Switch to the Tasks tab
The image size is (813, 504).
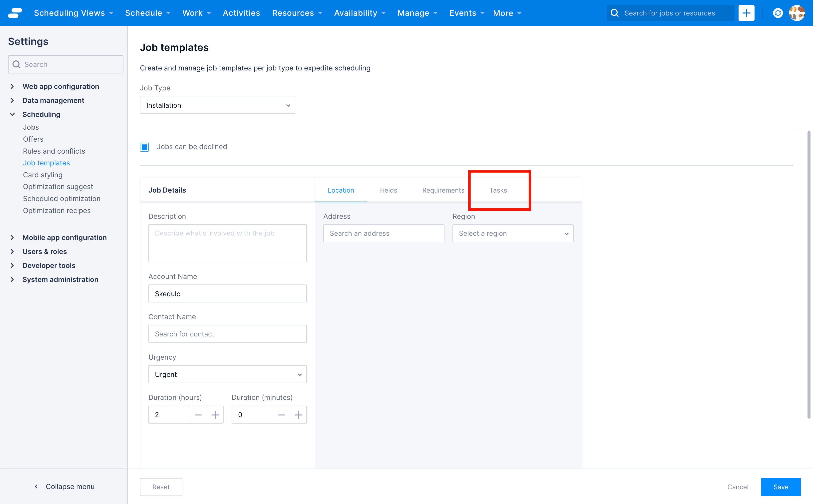pos(498,190)
